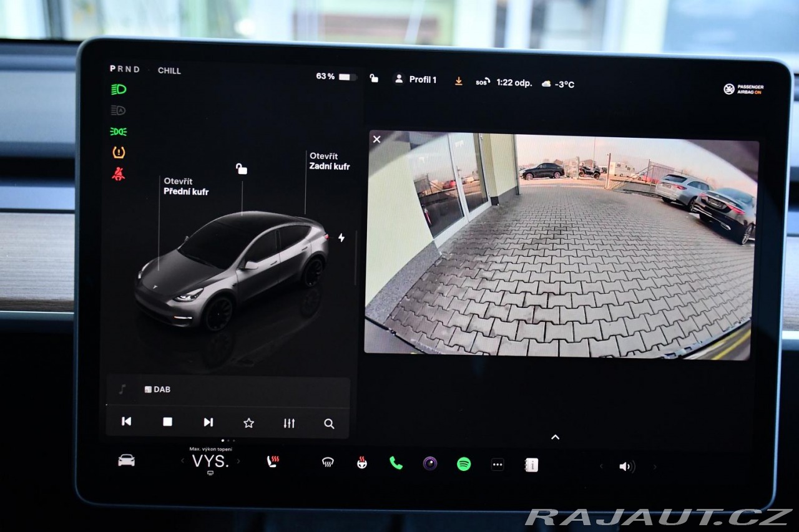Image resolution: width=799 pixels, height=532 pixels.
Task: Activate the heated steering wheel icon
Action: tap(362, 463)
